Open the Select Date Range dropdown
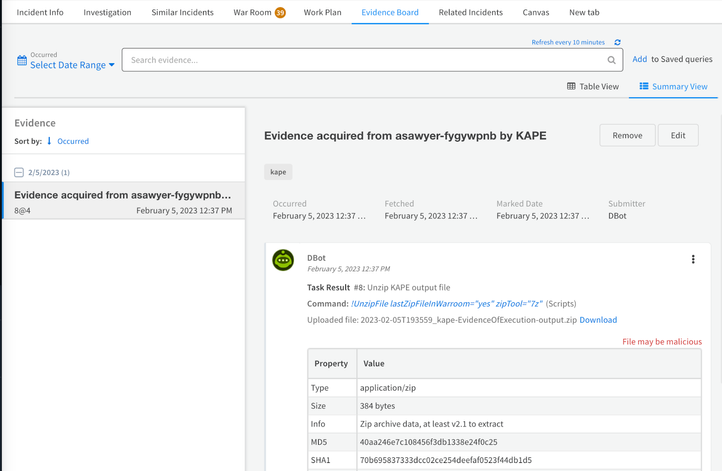Screen dimensions: 722x471 72,65
